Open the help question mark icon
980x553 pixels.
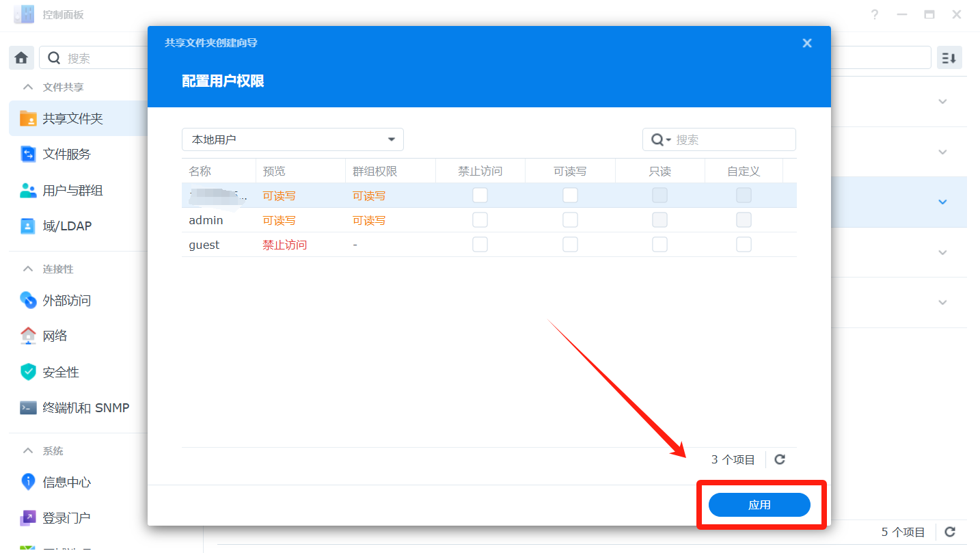point(875,14)
